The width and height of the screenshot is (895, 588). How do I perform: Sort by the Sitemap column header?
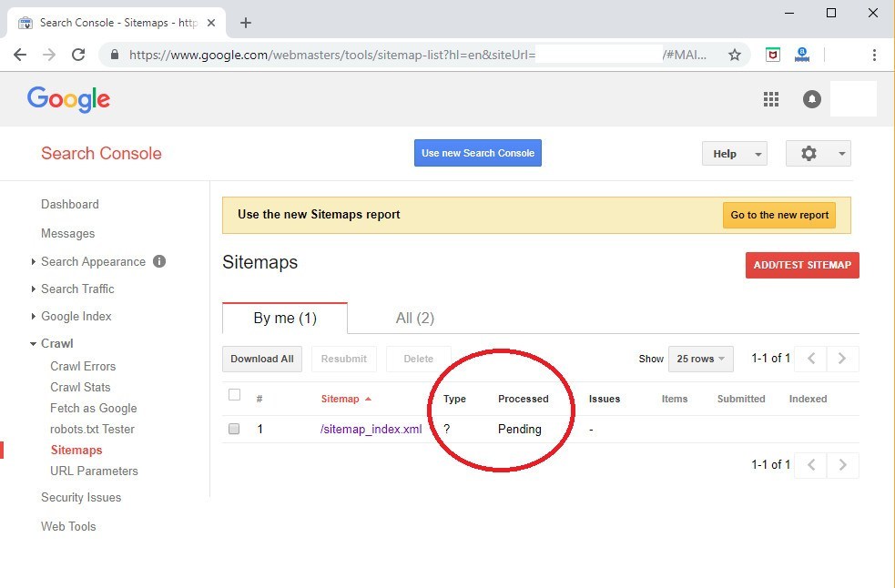pyautogui.click(x=346, y=399)
